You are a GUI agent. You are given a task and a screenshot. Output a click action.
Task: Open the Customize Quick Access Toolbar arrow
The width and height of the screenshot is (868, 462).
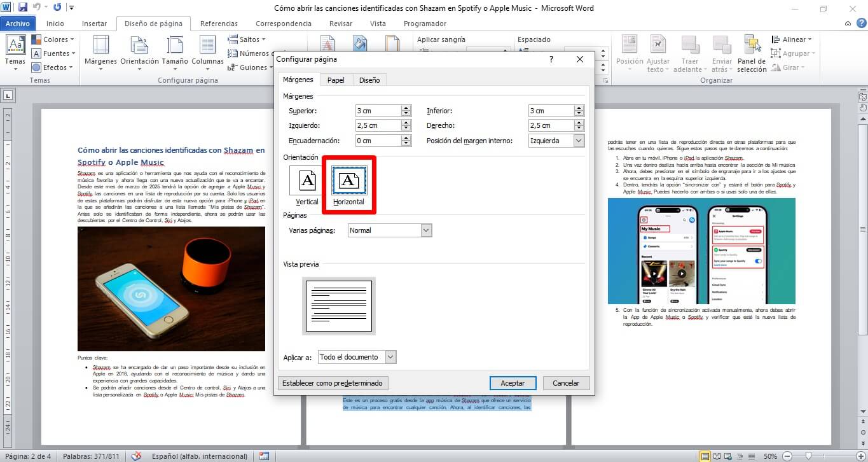click(x=71, y=8)
